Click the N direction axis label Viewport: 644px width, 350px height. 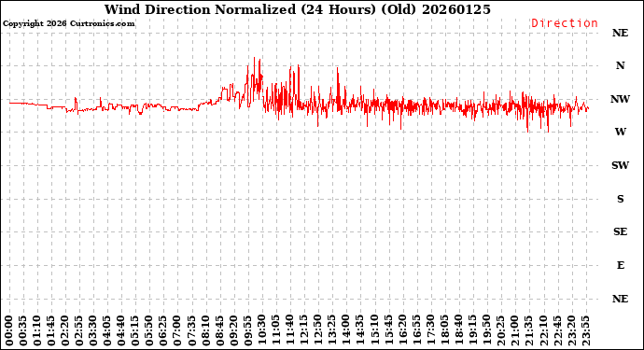click(620, 65)
